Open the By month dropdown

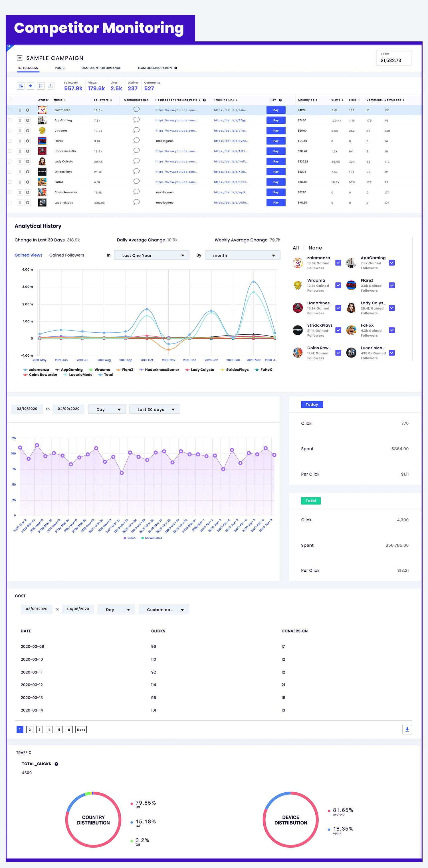(x=243, y=256)
